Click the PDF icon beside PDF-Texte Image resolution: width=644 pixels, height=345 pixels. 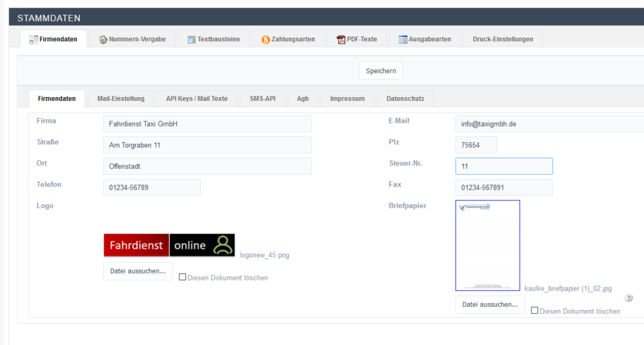tap(341, 39)
